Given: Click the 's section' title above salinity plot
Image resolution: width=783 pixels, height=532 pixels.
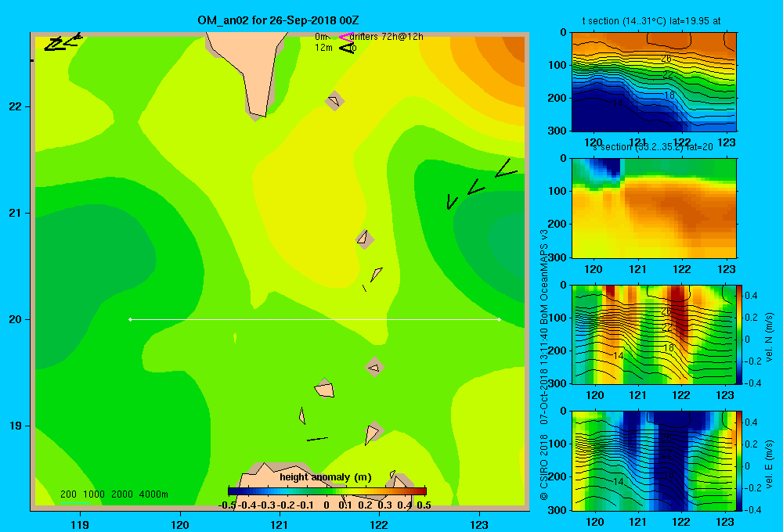Looking at the screenshot, I should click(x=653, y=147).
